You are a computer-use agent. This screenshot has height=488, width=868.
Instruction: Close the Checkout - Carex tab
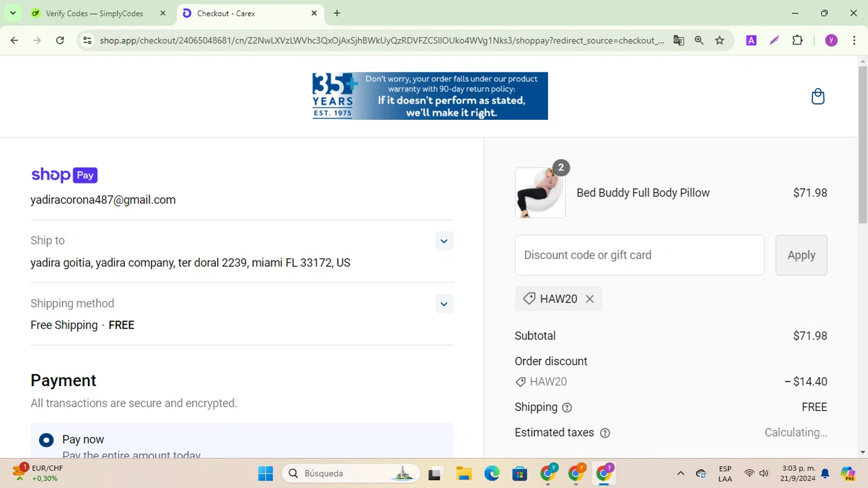tap(314, 13)
